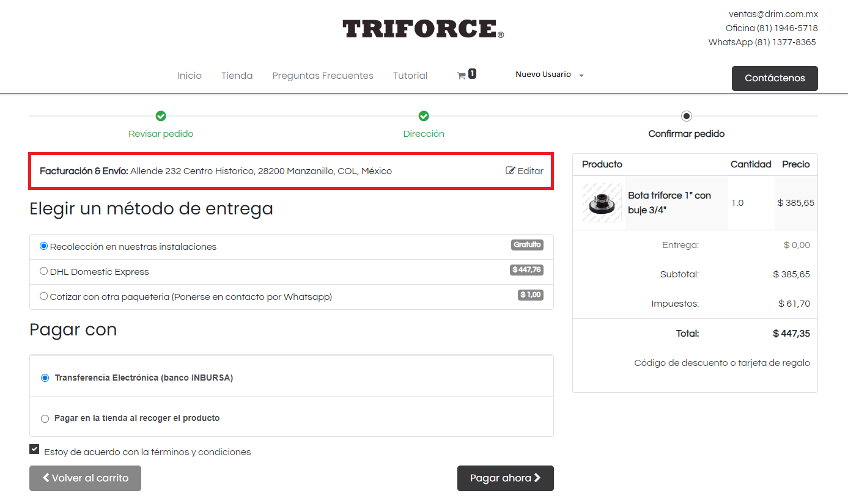Go back to Revisar pedido step

click(x=161, y=134)
